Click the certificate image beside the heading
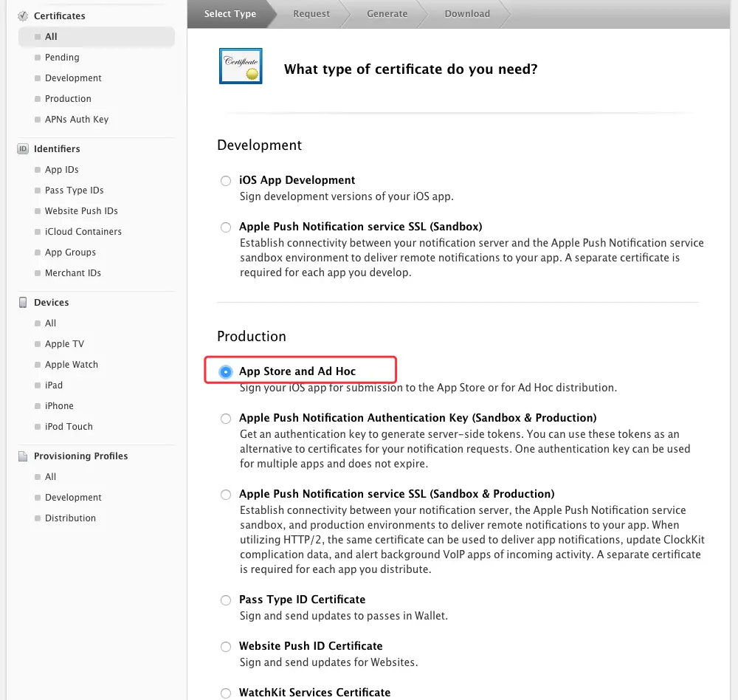The width and height of the screenshot is (738, 700). pos(241,66)
